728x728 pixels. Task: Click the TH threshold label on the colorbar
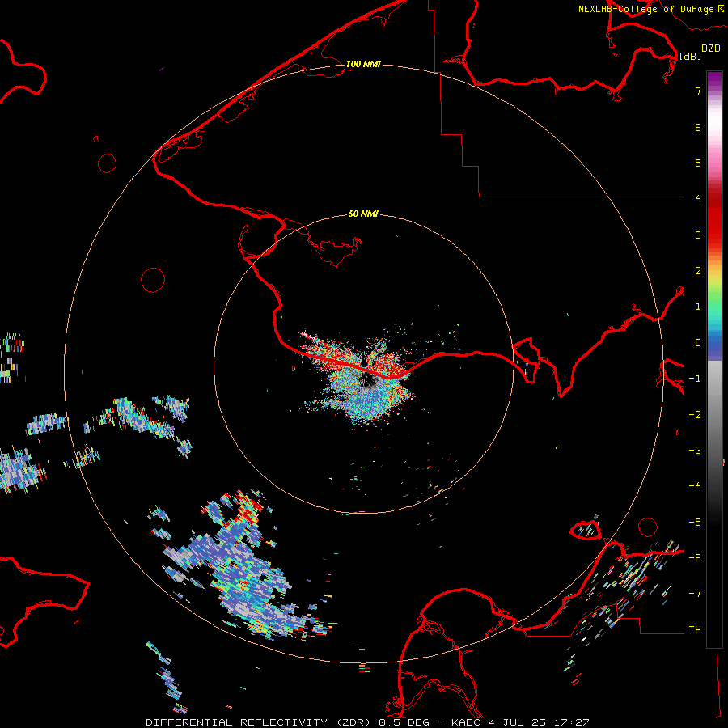695,630
